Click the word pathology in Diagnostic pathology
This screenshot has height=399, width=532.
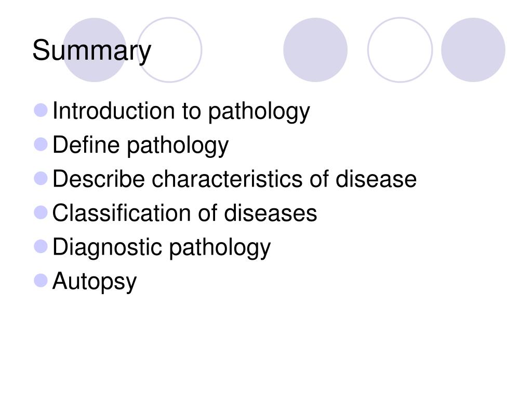click(x=220, y=248)
